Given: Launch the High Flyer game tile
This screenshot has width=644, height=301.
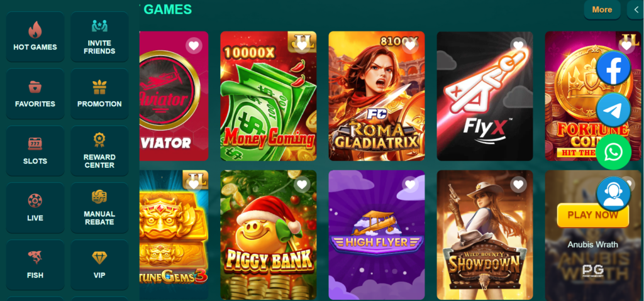Looking at the screenshot, I should pyautogui.click(x=376, y=235).
